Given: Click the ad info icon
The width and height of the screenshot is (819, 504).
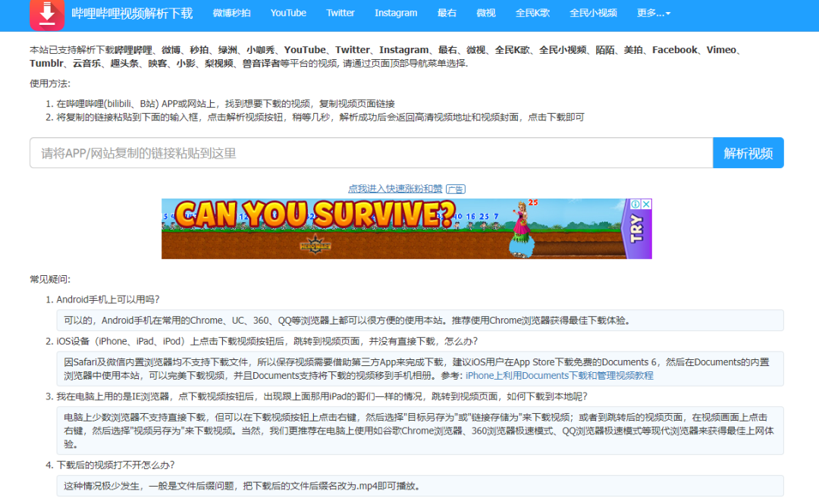Looking at the screenshot, I should (x=635, y=204).
